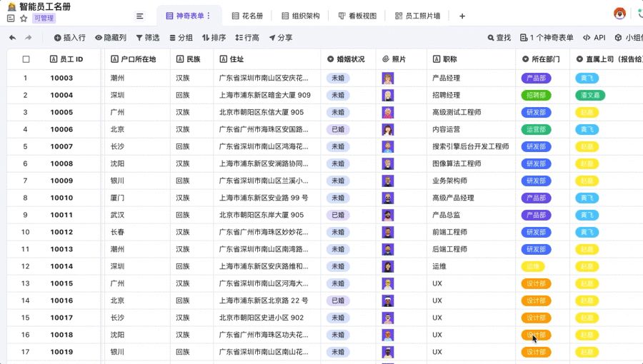Click the 可管理 permission badge
This screenshot has height=364, width=643.
pos(44,18)
